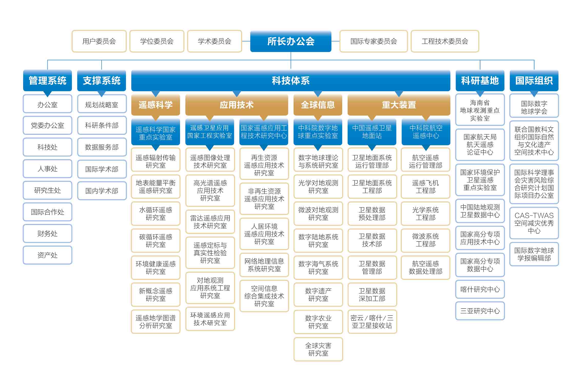Select the 遥感飞机工程部 box
The image size is (588, 369).
pyautogui.click(x=425, y=187)
